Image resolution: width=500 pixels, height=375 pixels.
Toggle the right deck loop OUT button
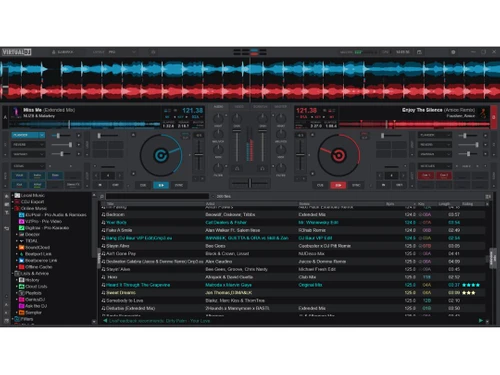pyautogui.click(x=399, y=185)
